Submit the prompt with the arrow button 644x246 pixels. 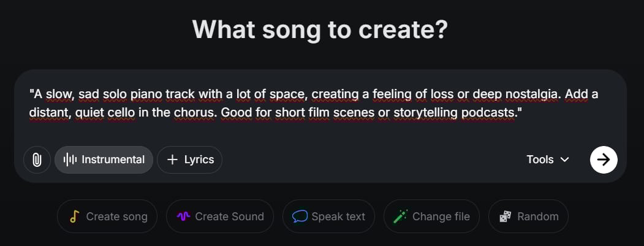pyautogui.click(x=604, y=160)
